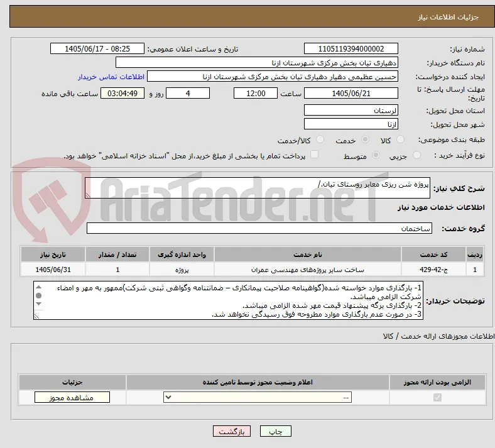
Task: Click the مشاهده مجوز button
Action: click(x=72, y=398)
